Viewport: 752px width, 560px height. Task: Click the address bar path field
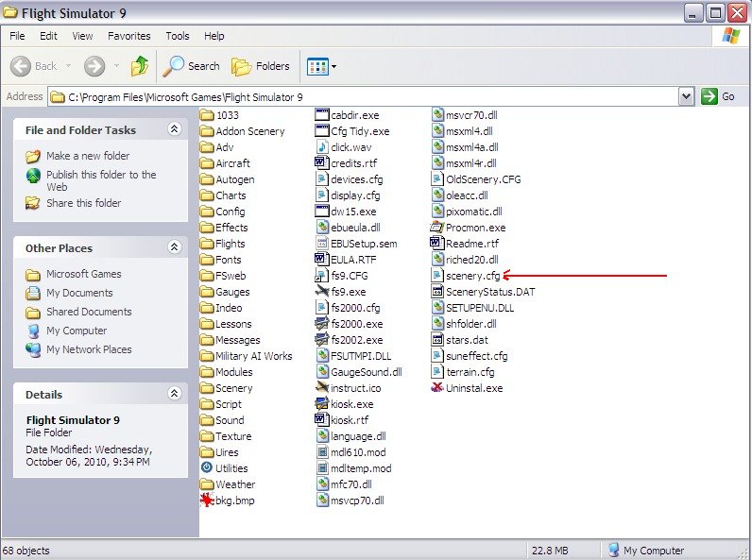(368, 96)
